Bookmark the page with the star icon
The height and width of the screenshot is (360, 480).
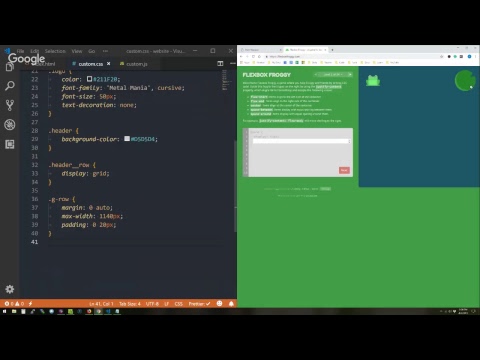442,56
